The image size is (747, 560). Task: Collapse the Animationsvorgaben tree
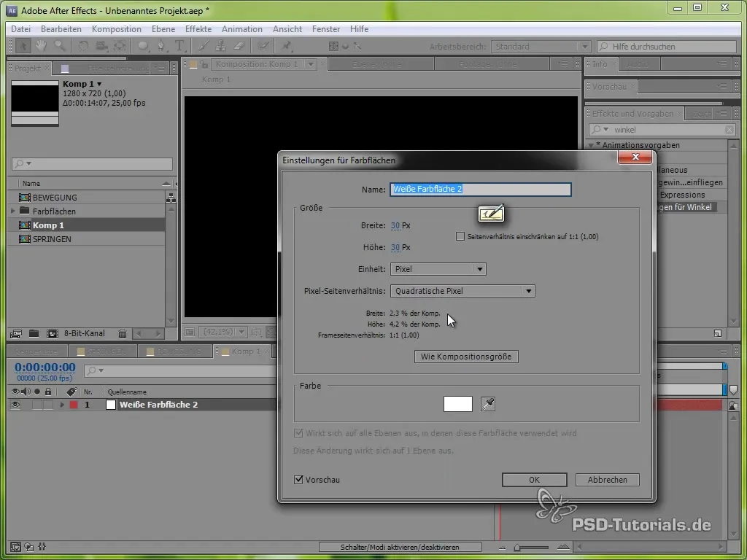click(x=591, y=145)
